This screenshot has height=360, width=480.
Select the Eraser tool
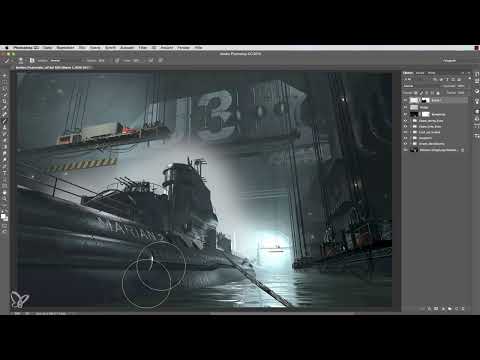[x=4, y=140]
